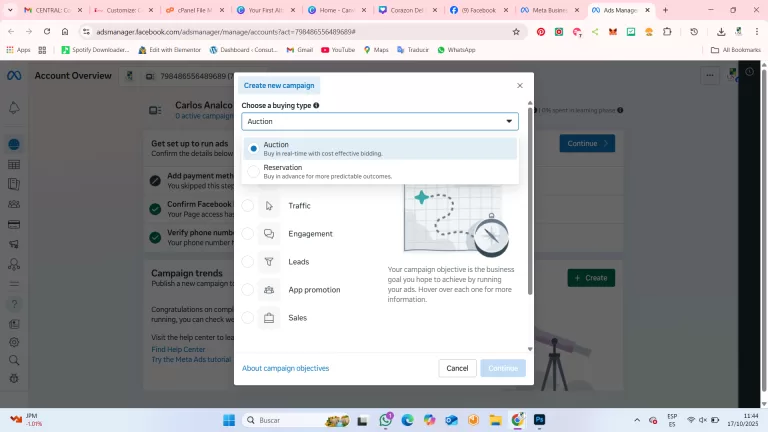Open All tools menu icon in sidebar
This screenshot has height=432, width=768.
14,284
